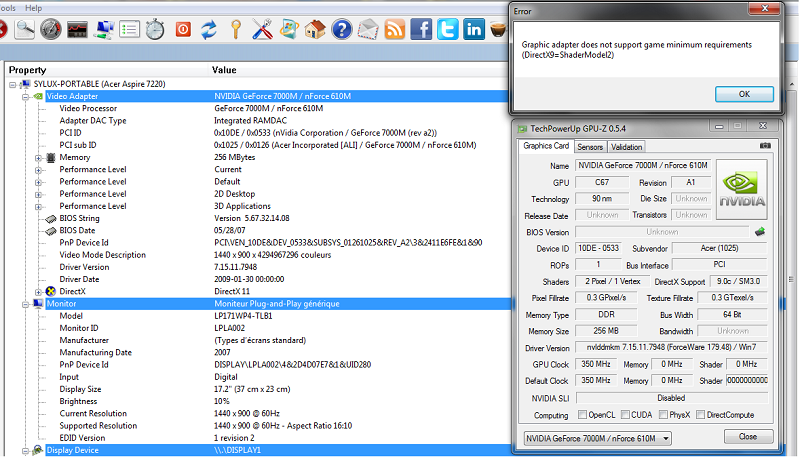Open the LinkedIn toolbar icon
Image resolution: width=800 pixels, height=459 pixels.
point(473,30)
